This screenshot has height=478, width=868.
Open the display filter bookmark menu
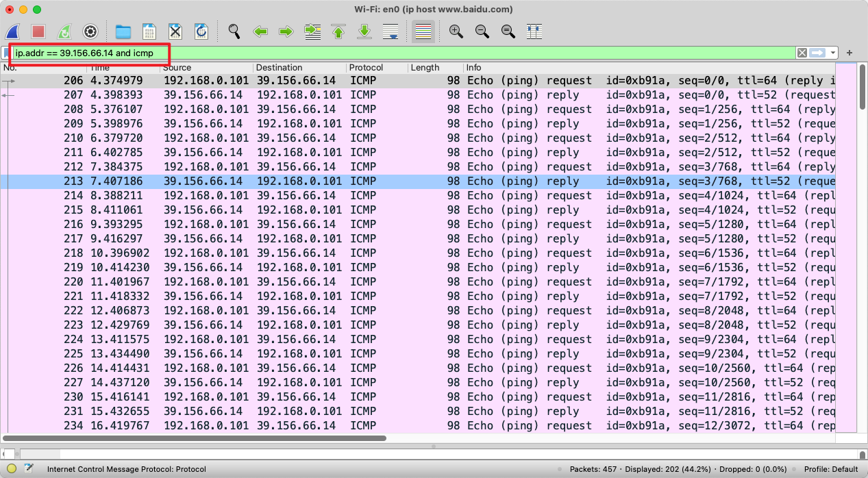[6, 53]
